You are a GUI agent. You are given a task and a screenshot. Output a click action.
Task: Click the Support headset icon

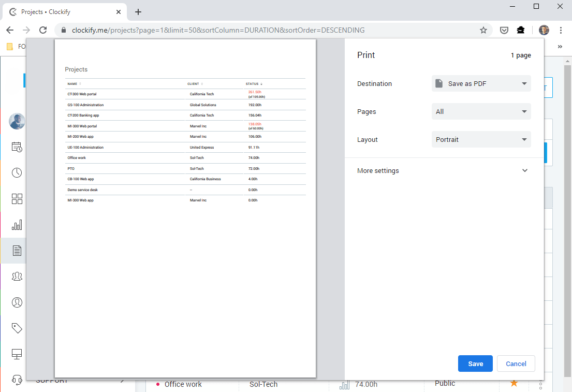[x=17, y=380]
